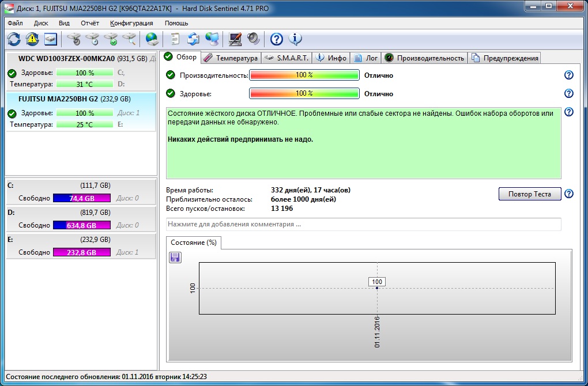The height and width of the screenshot is (386, 588).
Task: Select the WDC WD1003FZEX-00MK2A0 disk entry
Action: pyautogui.click(x=81, y=71)
